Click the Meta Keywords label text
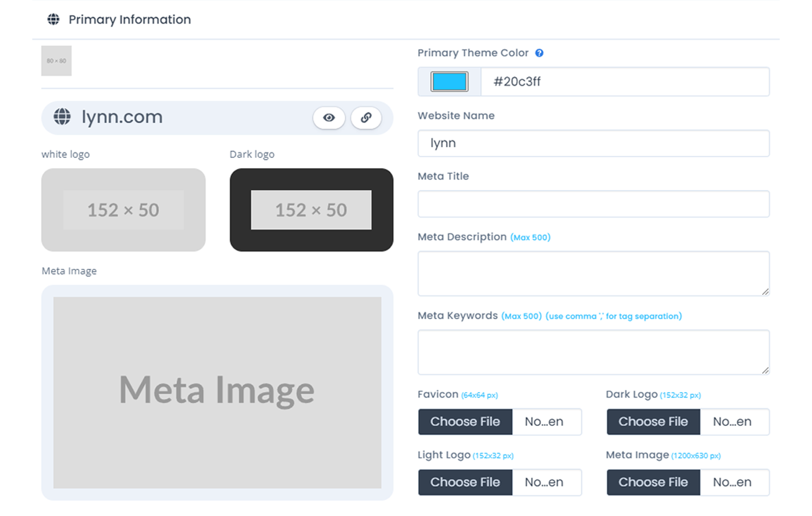The image size is (812, 516). (x=458, y=315)
